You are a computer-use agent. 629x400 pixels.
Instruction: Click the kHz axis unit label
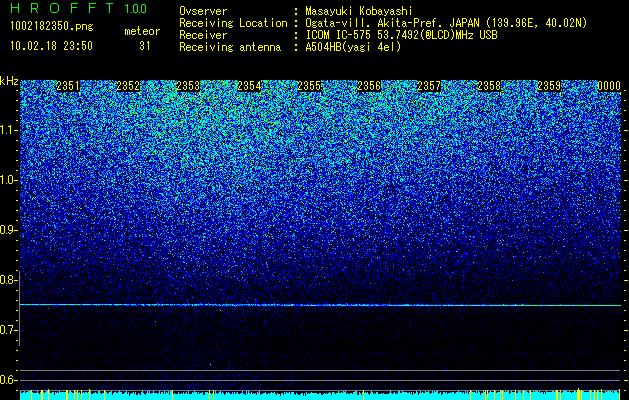(9, 81)
